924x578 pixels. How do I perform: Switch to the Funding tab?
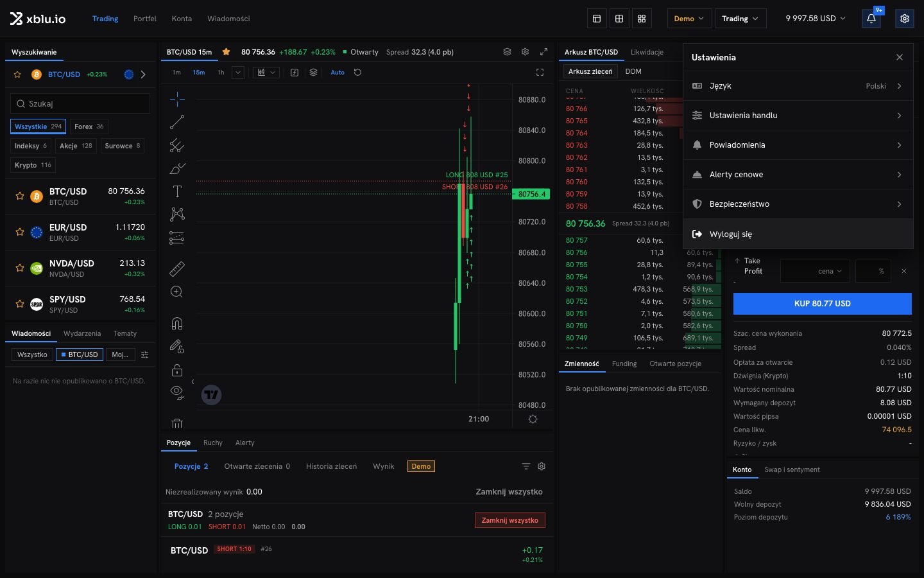[624, 363]
